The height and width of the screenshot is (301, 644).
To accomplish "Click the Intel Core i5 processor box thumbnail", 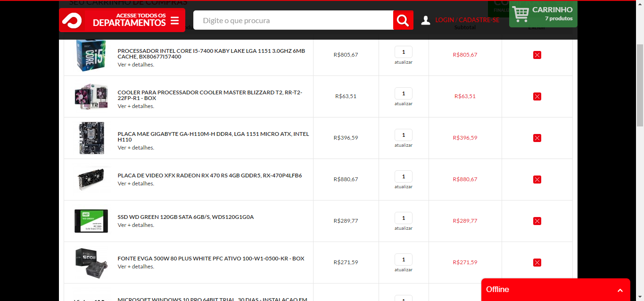I will tap(91, 55).
